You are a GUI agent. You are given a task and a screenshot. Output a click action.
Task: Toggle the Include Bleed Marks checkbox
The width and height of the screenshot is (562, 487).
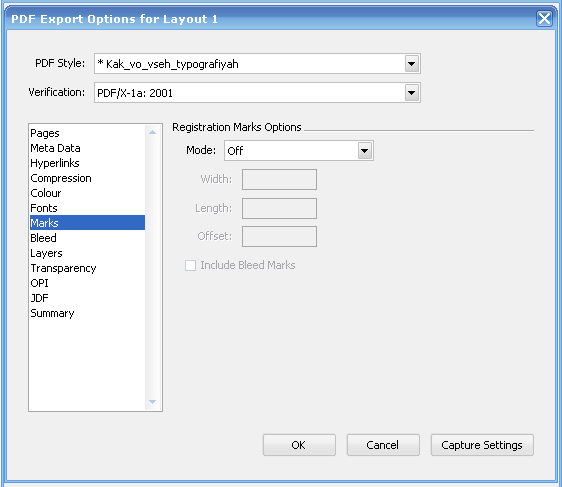pos(190,266)
